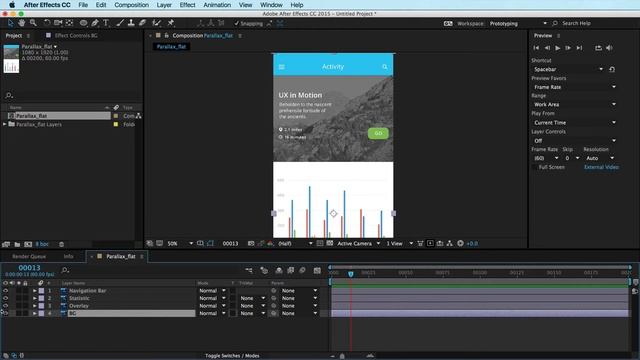The image size is (640, 360).
Task: Jump to first frame in Preview
Action: [536, 48]
